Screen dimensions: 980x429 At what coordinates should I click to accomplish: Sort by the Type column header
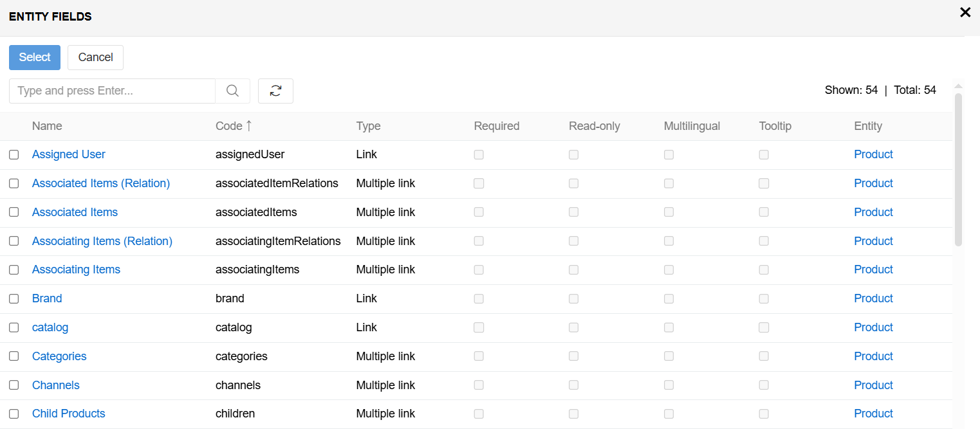(x=368, y=126)
